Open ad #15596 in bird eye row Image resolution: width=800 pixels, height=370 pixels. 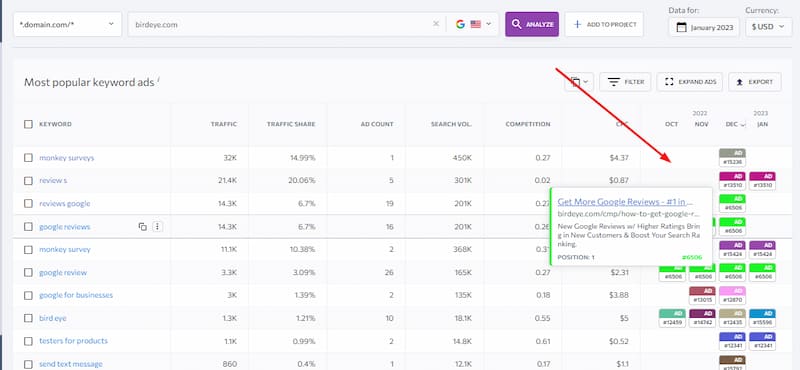[762, 318]
